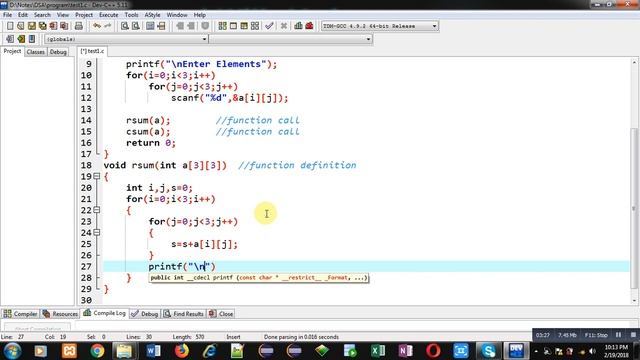
Task: Open the Compiler bottom panel tab
Action: [20, 314]
